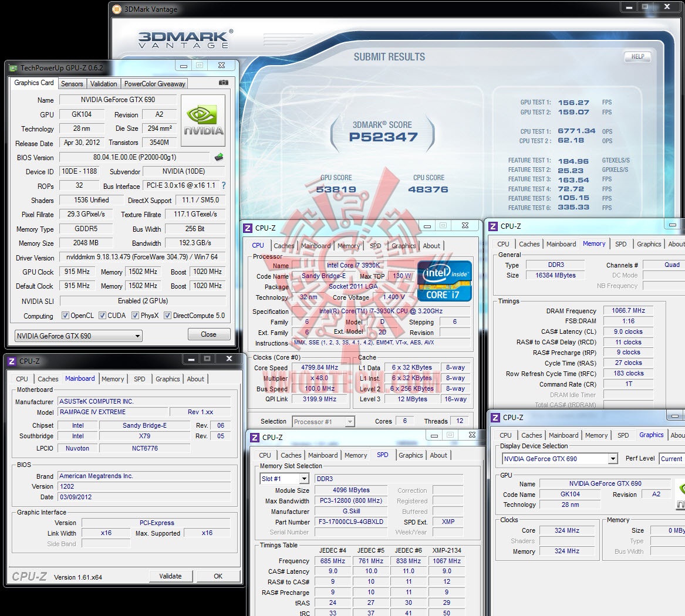Screen dimensions: 685x616
Task: Open Graphics tab in the processor CPU-Z window
Action: 403,246
